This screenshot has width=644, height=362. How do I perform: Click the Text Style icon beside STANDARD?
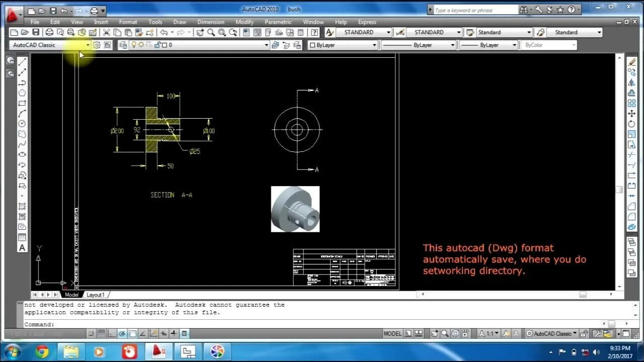[x=330, y=32]
